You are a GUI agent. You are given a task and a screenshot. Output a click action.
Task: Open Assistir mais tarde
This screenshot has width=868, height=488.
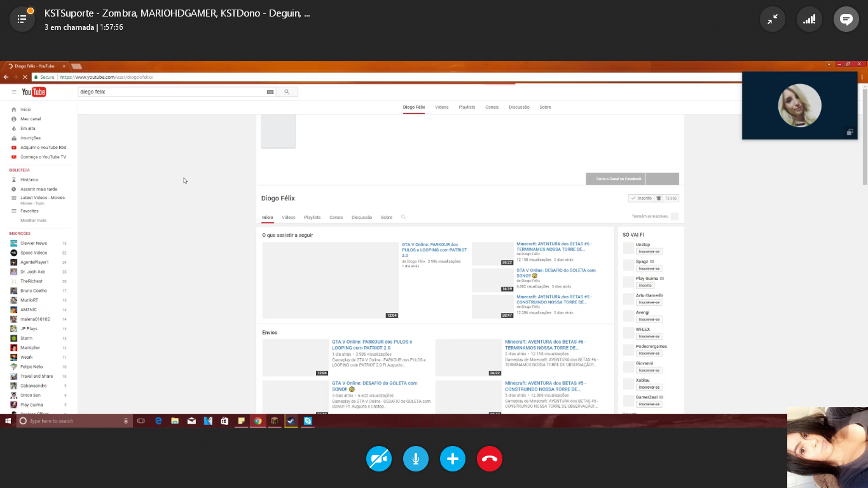(39, 189)
